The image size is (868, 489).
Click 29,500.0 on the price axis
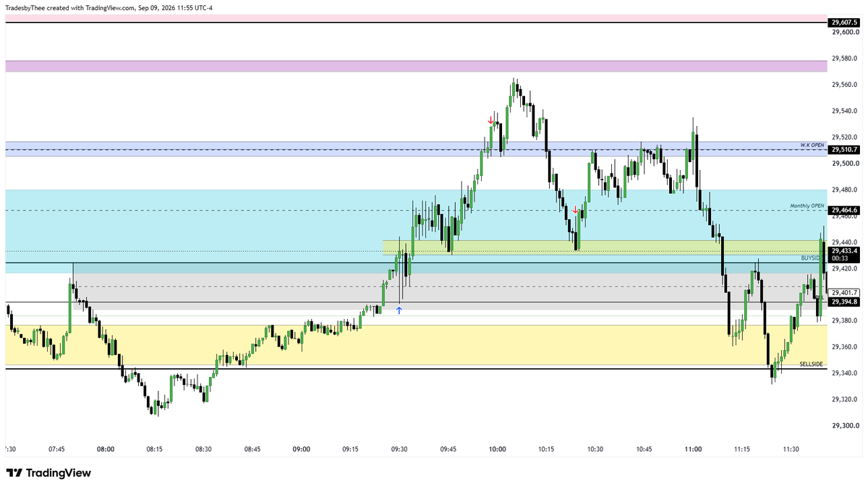coord(845,163)
